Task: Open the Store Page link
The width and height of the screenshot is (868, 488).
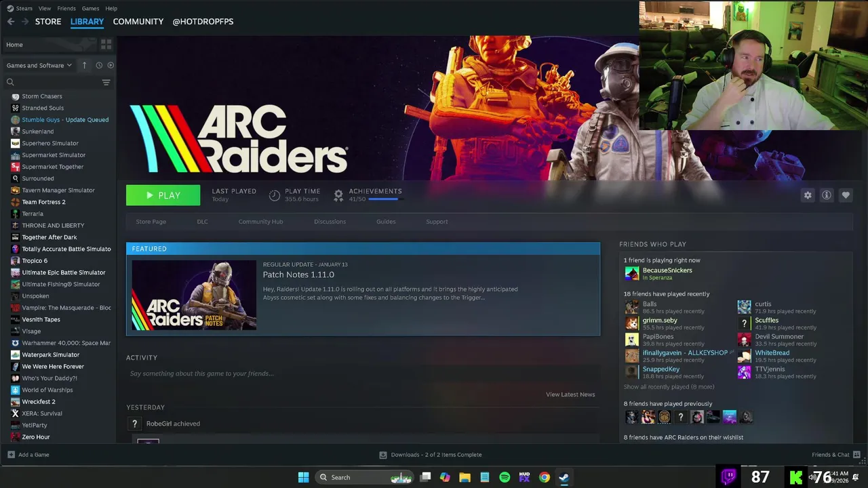Action: (151, 222)
